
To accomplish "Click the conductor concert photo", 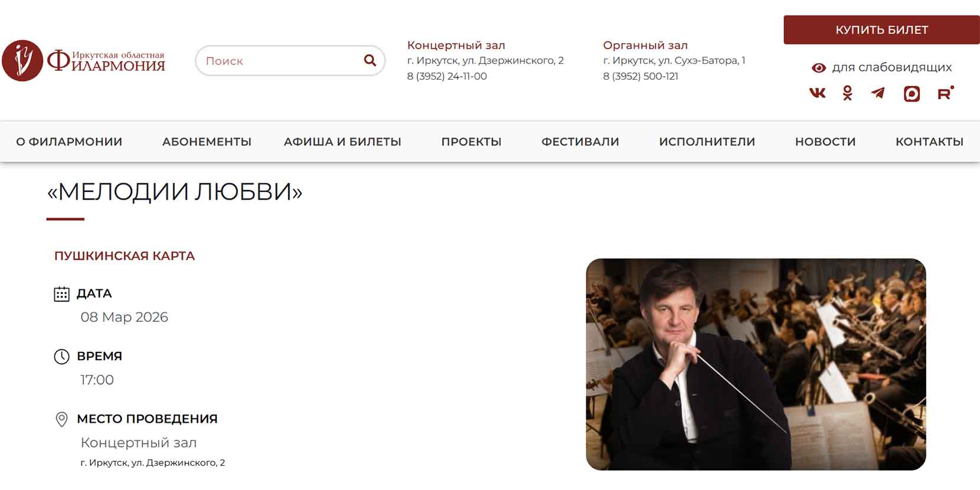I will tap(756, 364).
